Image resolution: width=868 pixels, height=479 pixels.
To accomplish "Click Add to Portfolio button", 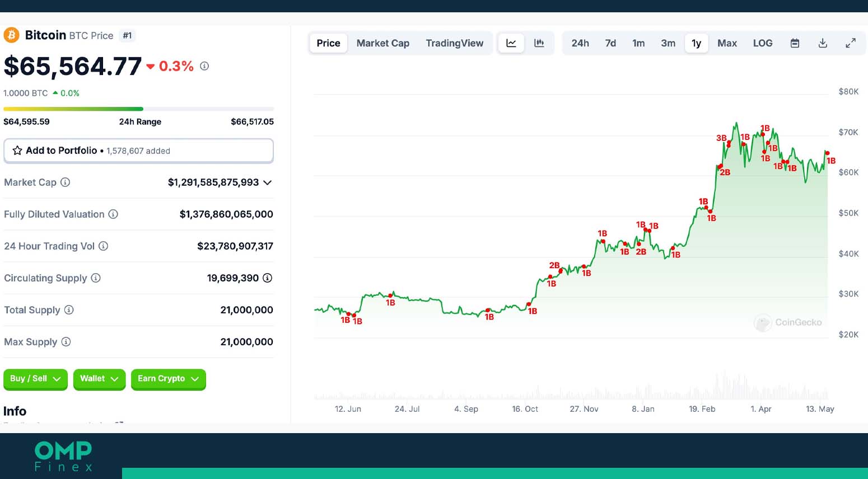I will 138,151.
